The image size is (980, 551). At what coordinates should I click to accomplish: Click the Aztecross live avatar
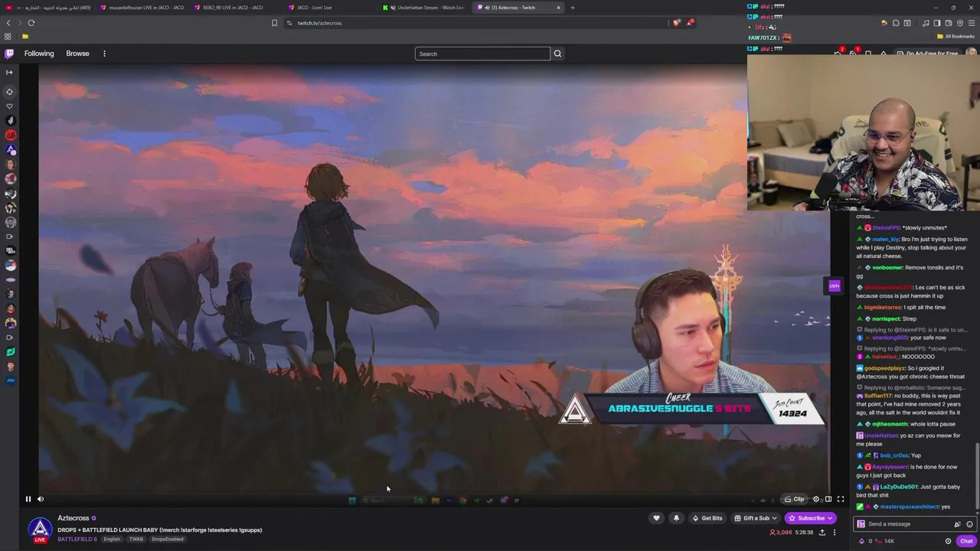pos(40,529)
